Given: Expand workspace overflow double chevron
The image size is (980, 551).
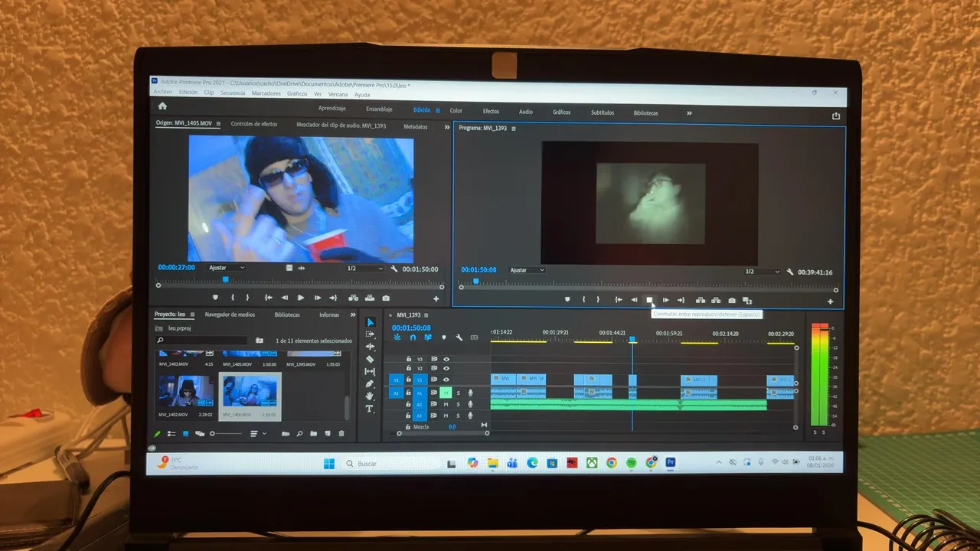Looking at the screenshot, I should [689, 113].
